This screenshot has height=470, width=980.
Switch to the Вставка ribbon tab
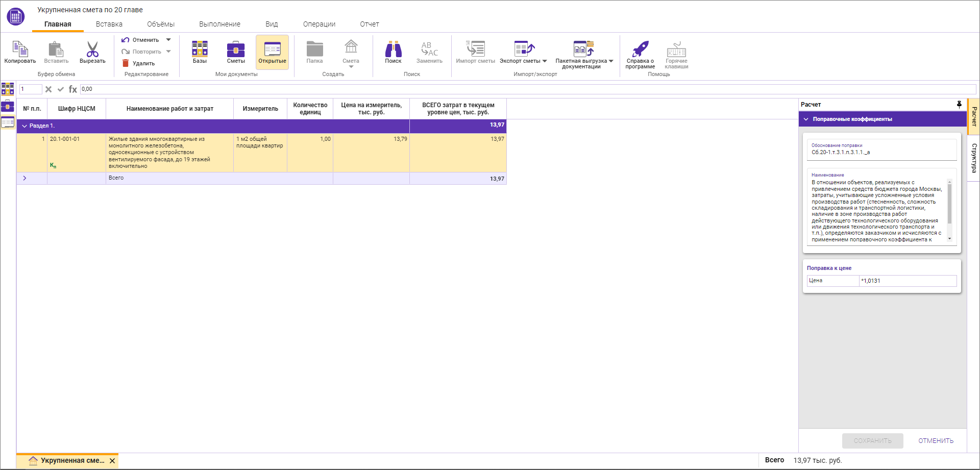109,24
